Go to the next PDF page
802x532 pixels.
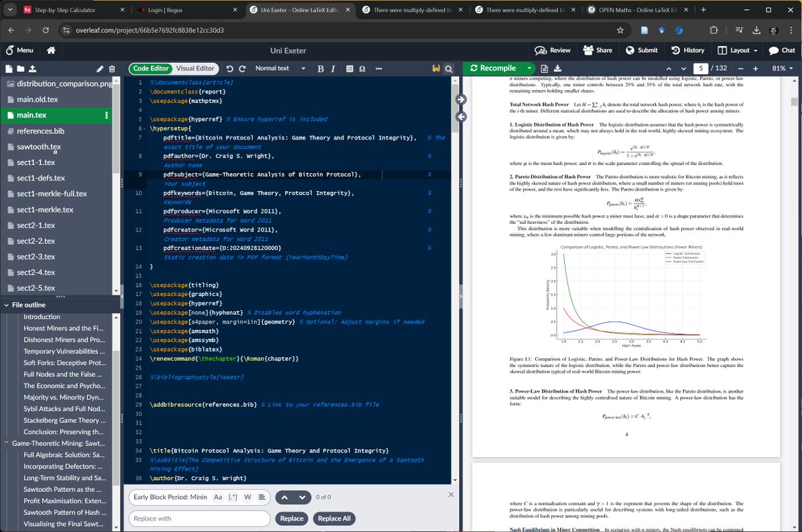point(684,68)
